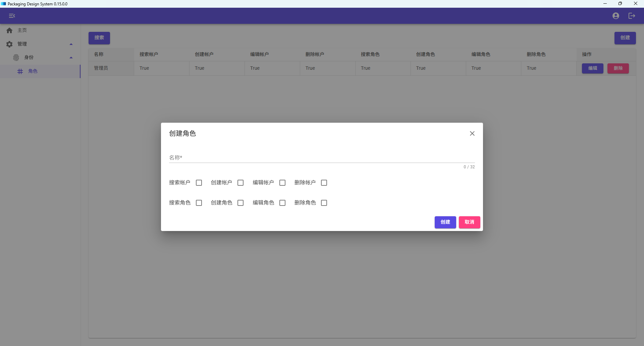Image resolution: width=644 pixels, height=346 pixels.
Task: Collapse the 身份 submenu arrow
Action: (x=71, y=58)
